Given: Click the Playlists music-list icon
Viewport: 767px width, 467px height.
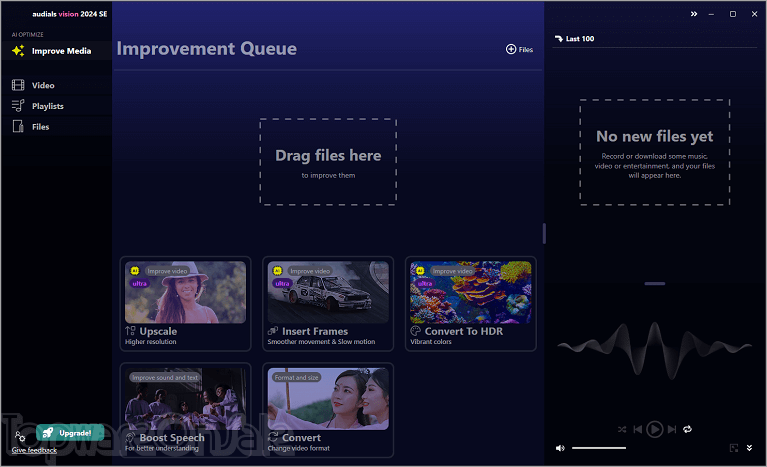Looking at the screenshot, I should (18, 106).
